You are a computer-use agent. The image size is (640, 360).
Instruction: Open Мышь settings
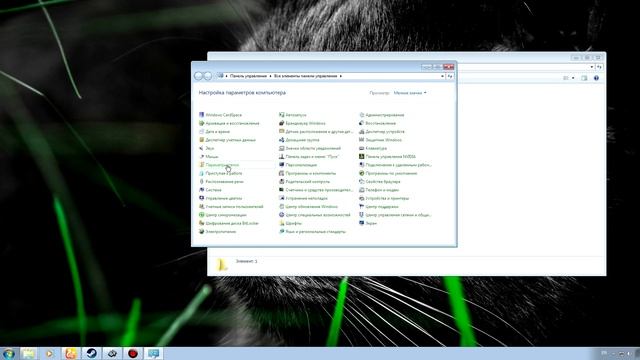209,157
